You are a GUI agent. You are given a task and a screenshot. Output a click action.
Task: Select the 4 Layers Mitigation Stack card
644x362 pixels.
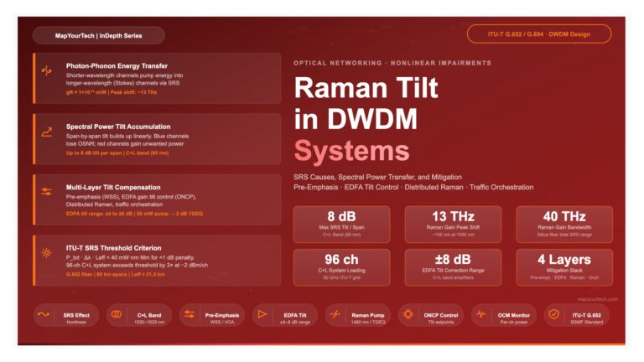coord(563,266)
